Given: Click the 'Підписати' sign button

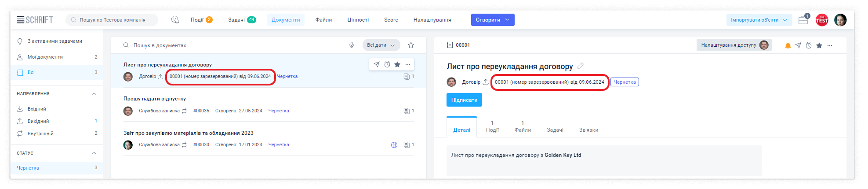Looking at the screenshot, I should pyautogui.click(x=464, y=100).
